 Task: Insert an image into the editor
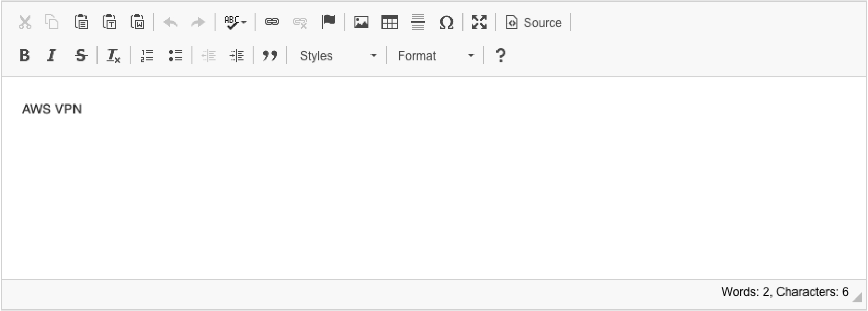point(361,22)
